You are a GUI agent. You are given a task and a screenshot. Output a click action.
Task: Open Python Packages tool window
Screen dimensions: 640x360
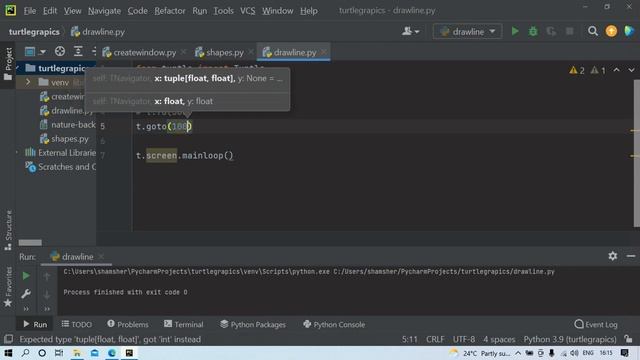(253, 324)
